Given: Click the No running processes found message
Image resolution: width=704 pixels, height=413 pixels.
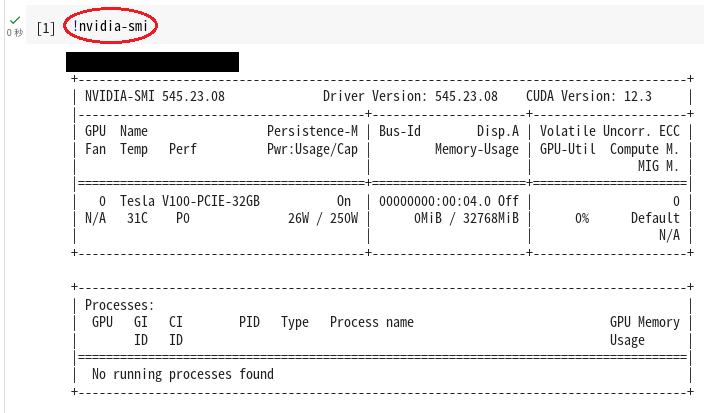Looking at the screenshot, I should (x=183, y=374).
